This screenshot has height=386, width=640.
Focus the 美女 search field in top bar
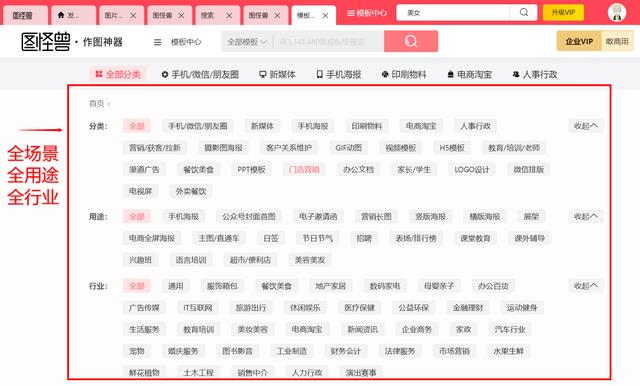(453, 13)
